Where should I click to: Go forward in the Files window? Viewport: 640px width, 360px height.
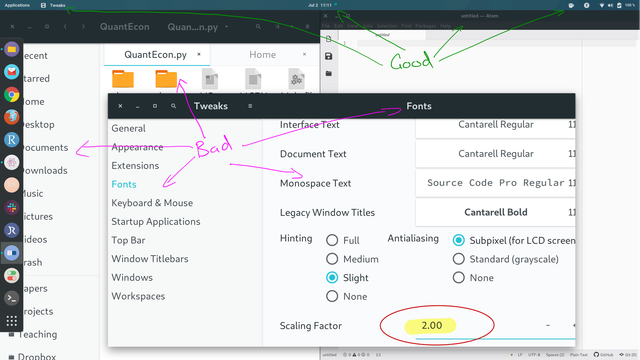pyautogui.click(x=83, y=27)
